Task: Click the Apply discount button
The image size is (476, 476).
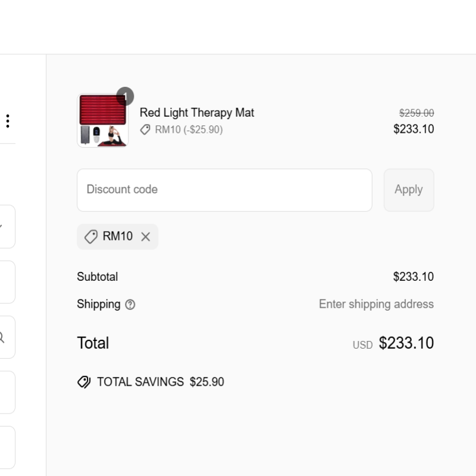Action: point(409,190)
